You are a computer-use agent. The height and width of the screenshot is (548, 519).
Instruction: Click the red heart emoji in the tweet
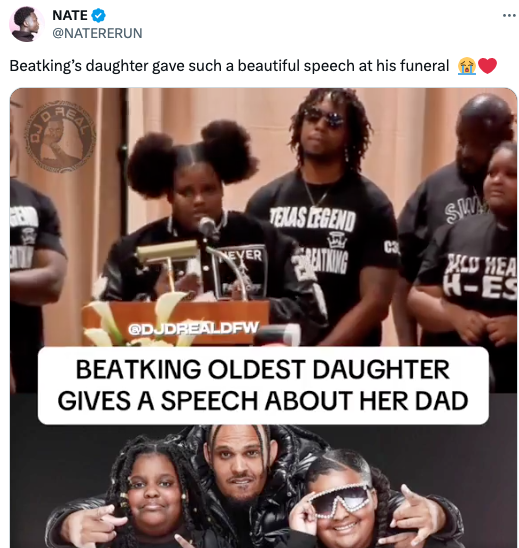coord(487,66)
